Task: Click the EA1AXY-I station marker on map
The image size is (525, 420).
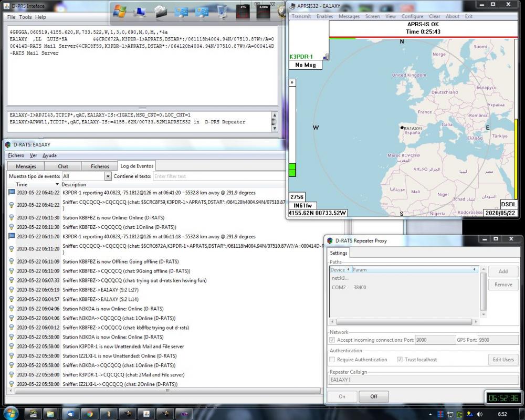Action: [402, 128]
